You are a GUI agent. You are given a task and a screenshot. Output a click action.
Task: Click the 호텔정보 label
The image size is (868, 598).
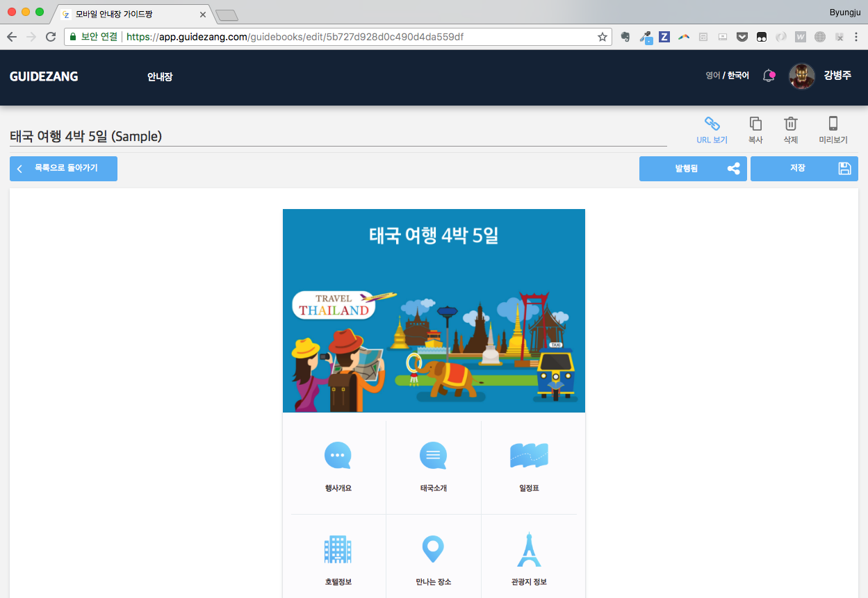pos(338,582)
